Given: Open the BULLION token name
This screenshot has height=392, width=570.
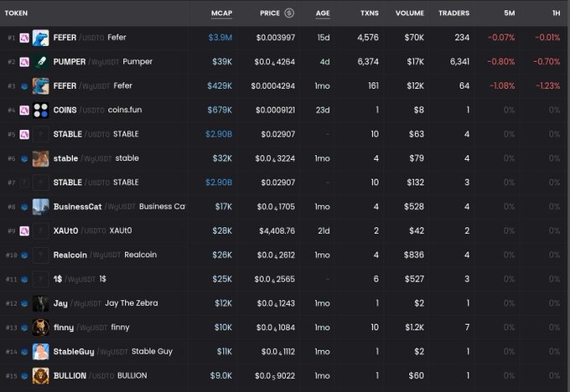Looking at the screenshot, I should pos(70,375).
